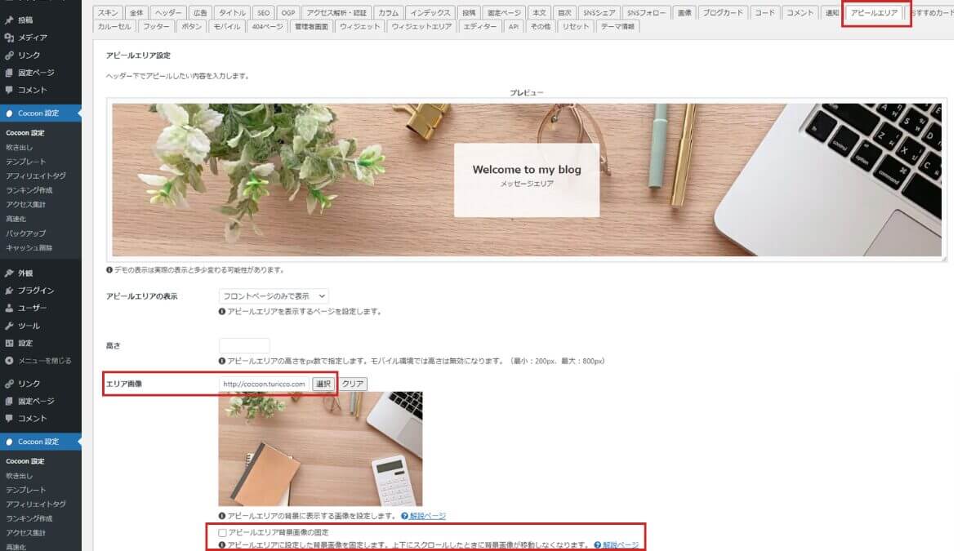
Task: Open 外観 appearance brush icon
Action: [10, 273]
